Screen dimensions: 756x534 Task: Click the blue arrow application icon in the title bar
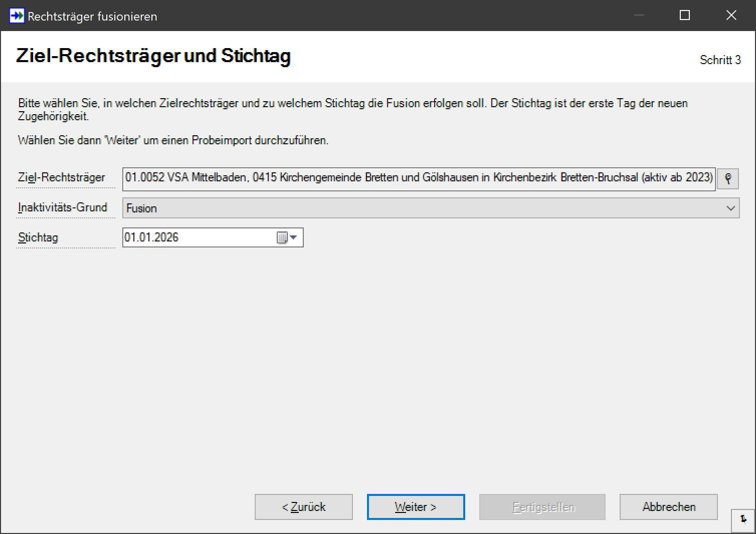(17, 16)
